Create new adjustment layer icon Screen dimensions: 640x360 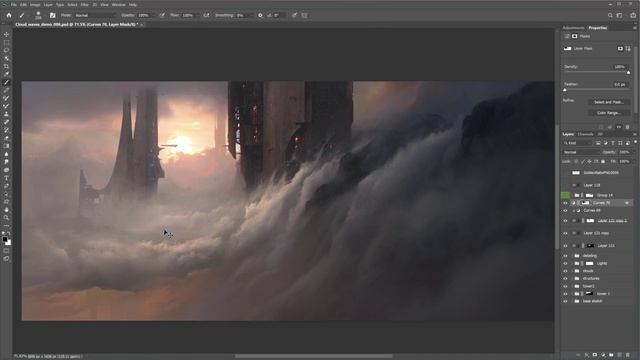603,355
